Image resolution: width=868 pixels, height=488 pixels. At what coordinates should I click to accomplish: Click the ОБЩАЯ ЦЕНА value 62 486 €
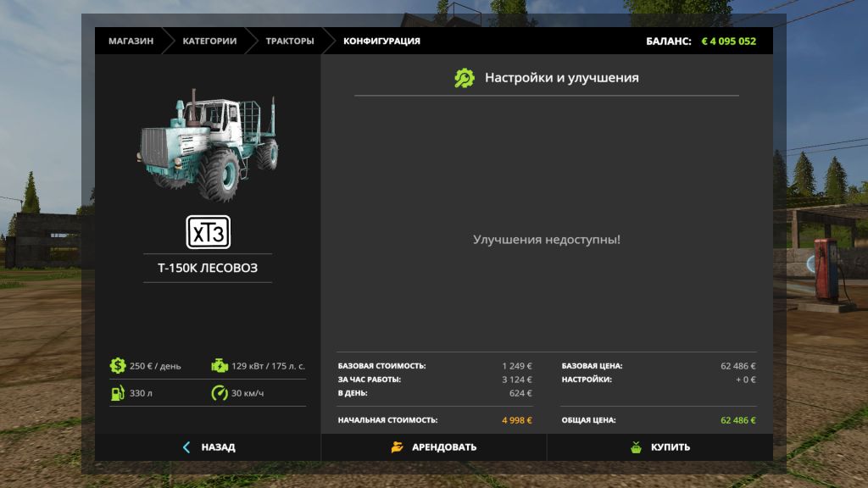click(737, 420)
